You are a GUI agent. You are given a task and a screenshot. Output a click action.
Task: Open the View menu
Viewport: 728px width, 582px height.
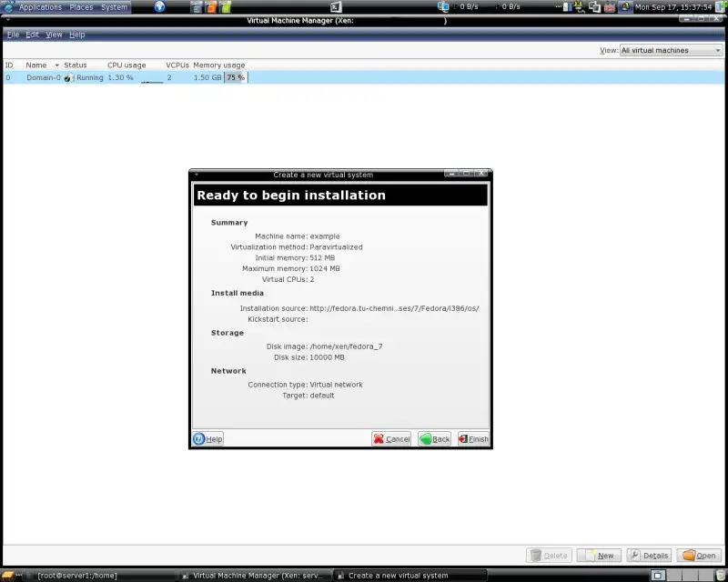point(54,35)
